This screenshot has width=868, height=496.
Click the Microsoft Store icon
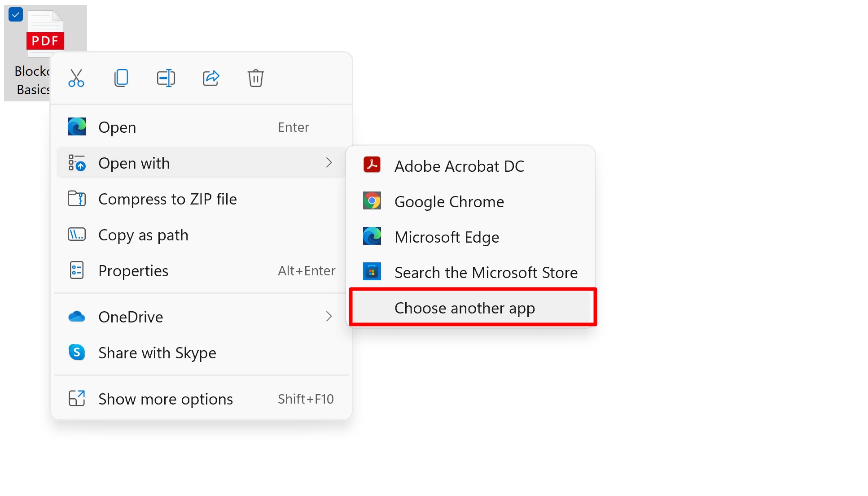[x=372, y=272]
